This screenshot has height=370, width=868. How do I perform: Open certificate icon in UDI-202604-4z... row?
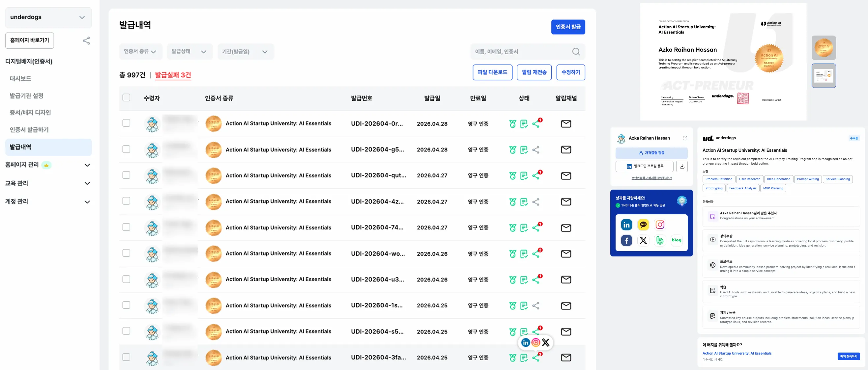click(x=524, y=202)
